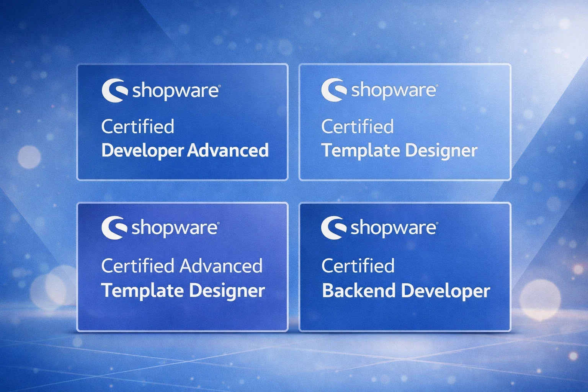Select the "Backend Developer" title text
The width and height of the screenshot is (588, 392).
(406, 291)
